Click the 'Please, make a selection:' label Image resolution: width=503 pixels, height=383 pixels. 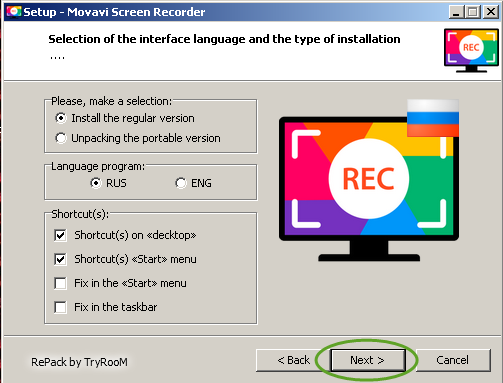[x=111, y=101]
